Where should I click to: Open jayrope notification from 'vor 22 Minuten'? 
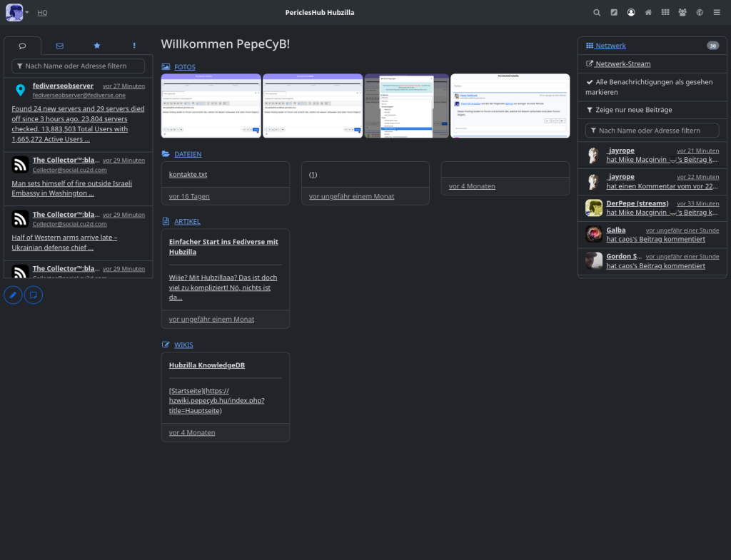tap(652, 182)
